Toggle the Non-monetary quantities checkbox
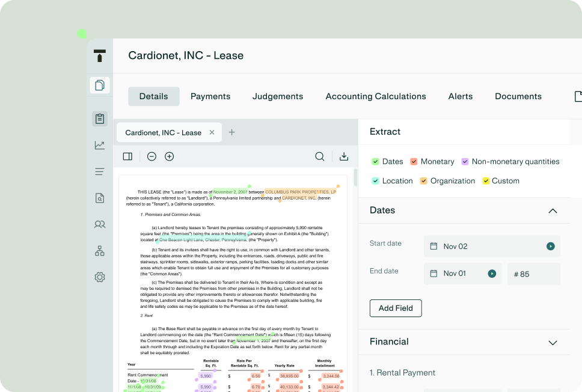The image size is (582, 392). [x=465, y=162]
